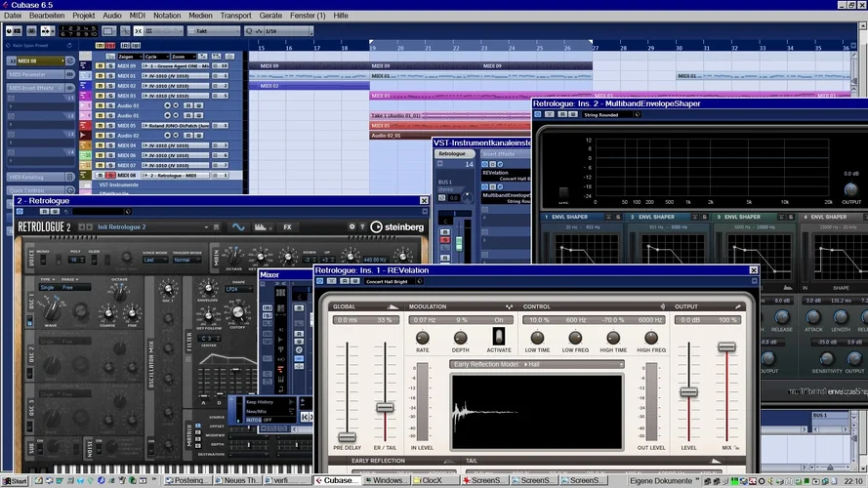Open the Hilfe menu
The image size is (868, 488).
[x=341, y=16]
